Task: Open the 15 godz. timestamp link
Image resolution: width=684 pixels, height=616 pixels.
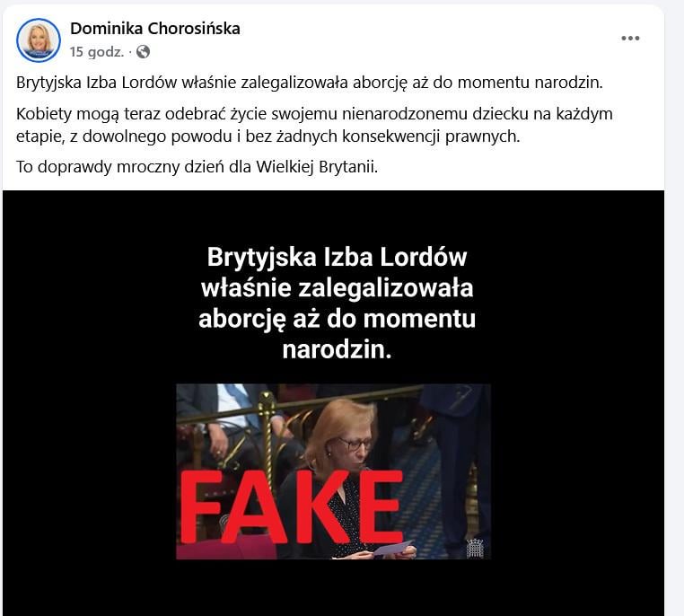Action: coord(97,52)
